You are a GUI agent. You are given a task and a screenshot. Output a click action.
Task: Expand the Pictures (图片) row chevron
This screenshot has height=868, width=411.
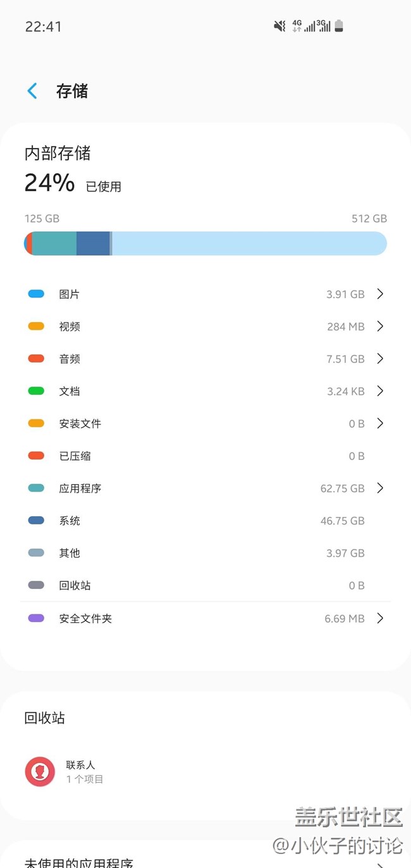[380, 294]
